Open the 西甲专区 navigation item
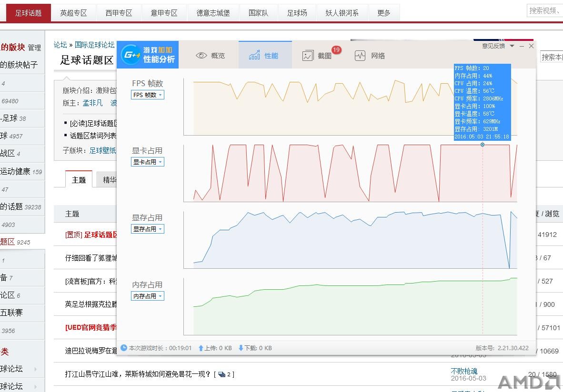The width and height of the screenshot is (563, 392). point(119,13)
